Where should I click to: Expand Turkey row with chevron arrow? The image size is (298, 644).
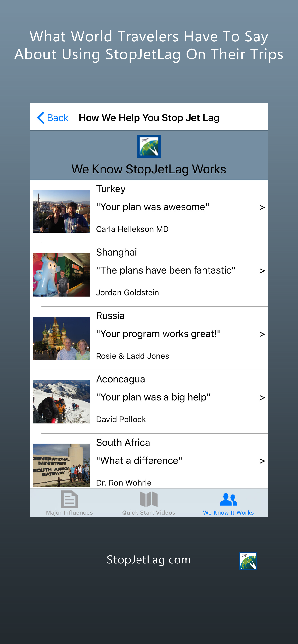(x=262, y=207)
